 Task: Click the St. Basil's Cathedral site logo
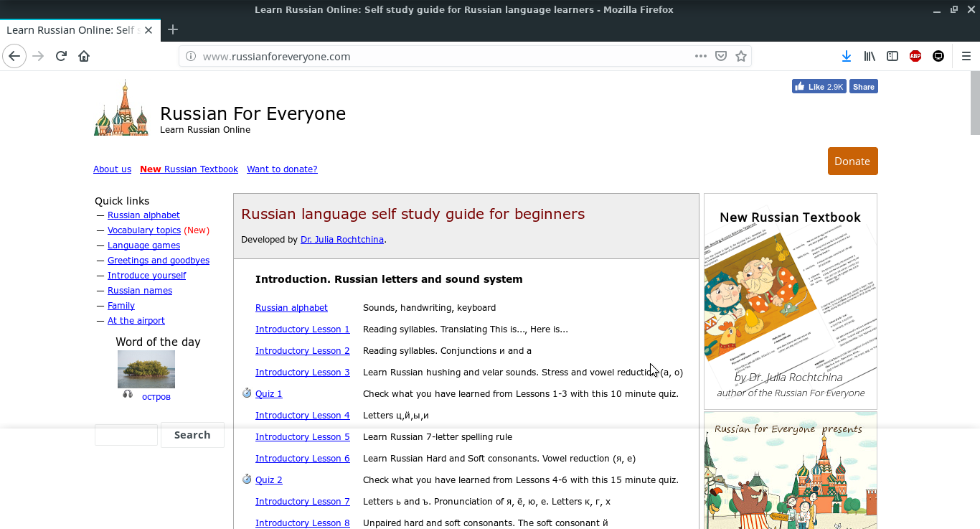[x=121, y=108]
